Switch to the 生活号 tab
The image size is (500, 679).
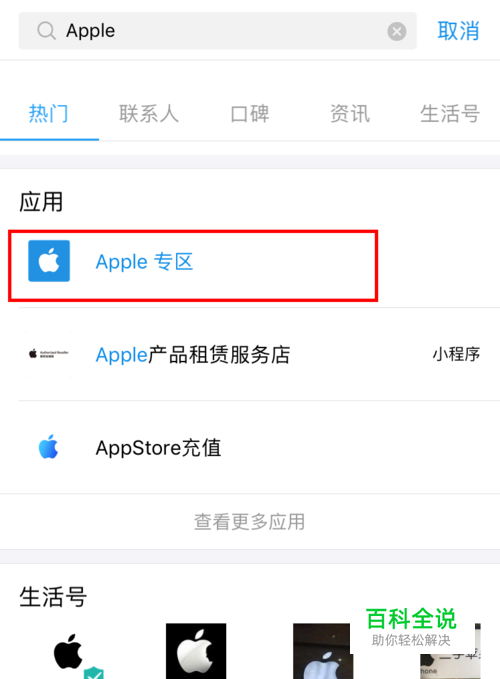(x=450, y=114)
